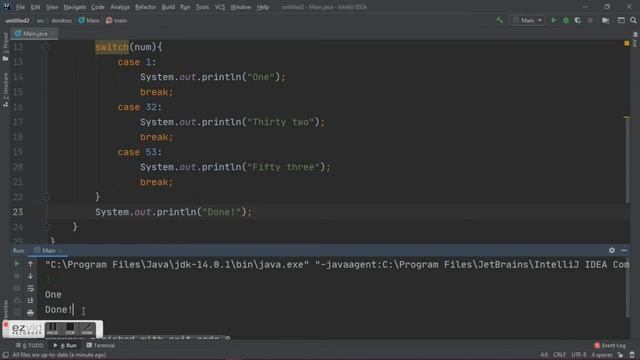This screenshot has height=360, width=640.
Task: Run Main with green play icon
Action: (554, 20)
